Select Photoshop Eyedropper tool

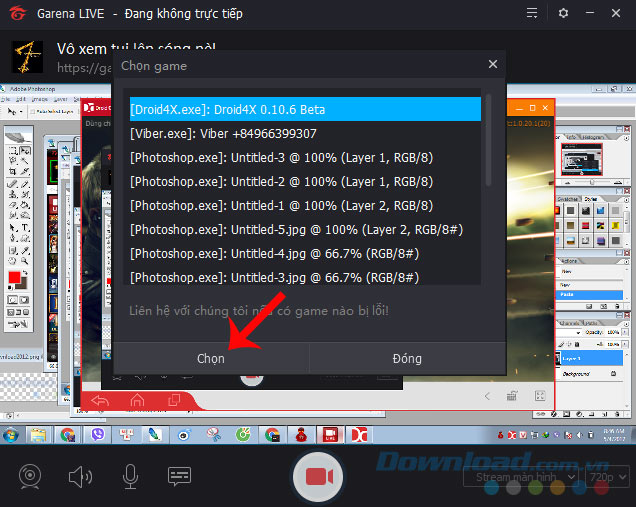coord(25,251)
